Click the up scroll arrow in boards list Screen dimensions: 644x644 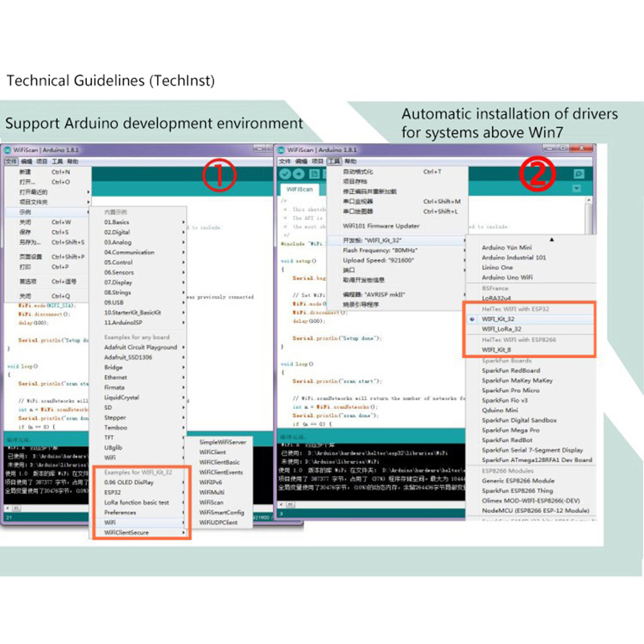click(x=551, y=239)
